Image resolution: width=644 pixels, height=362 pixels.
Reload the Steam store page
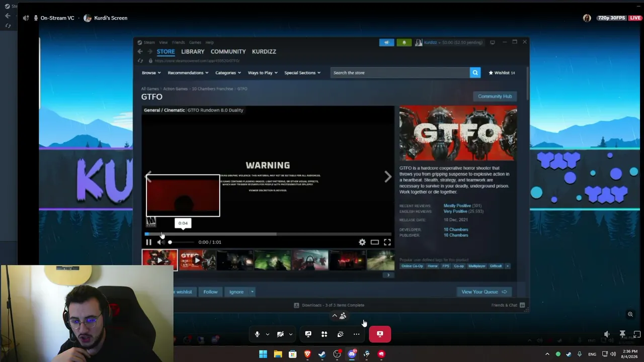point(141,61)
